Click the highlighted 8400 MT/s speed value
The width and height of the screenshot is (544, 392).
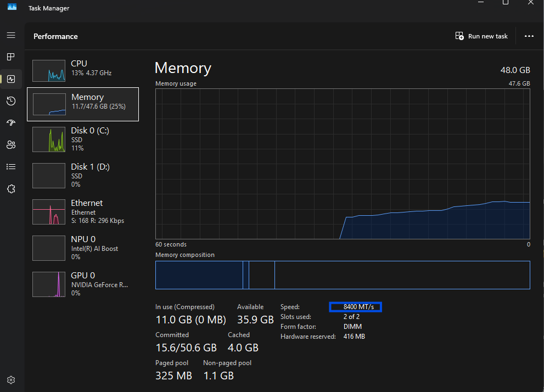pyautogui.click(x=355, y=307)
